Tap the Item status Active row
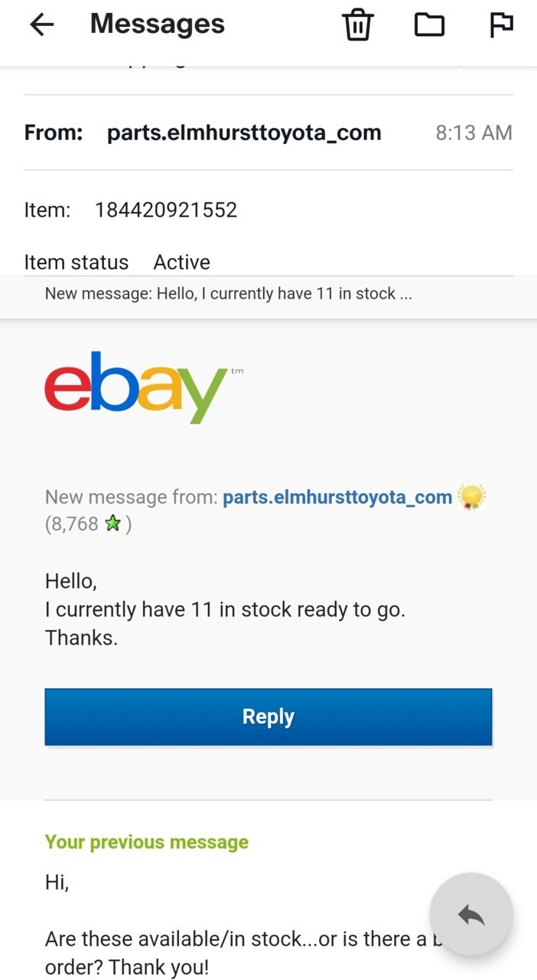The height and width of the screenshot is (980, 537). (x=117, y=262)
